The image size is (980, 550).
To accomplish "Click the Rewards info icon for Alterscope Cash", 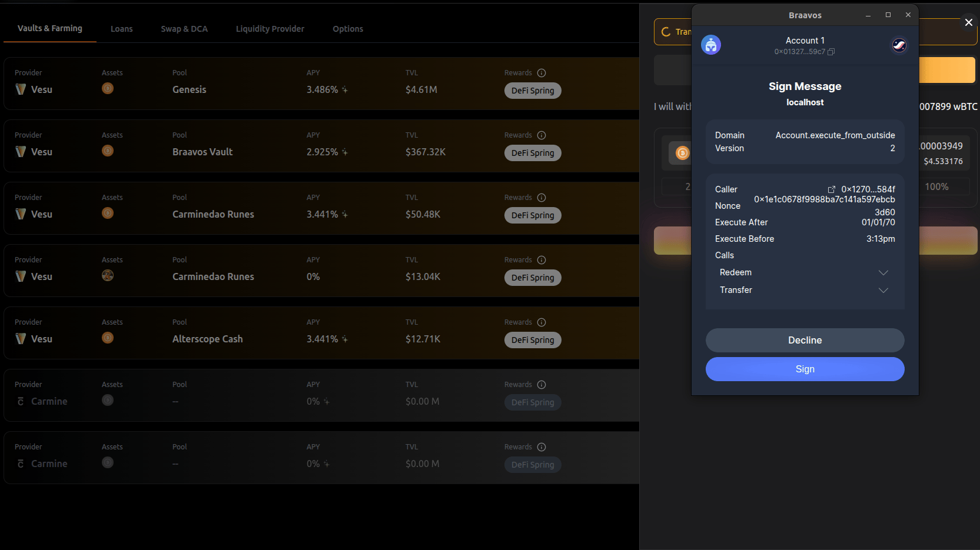I will (542, 322).
